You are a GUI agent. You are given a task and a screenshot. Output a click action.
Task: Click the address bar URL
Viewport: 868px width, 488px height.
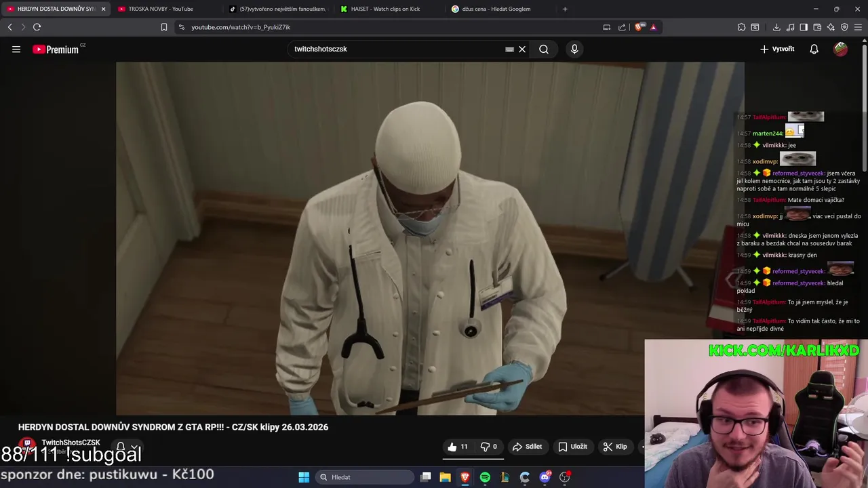pos(241,27)
